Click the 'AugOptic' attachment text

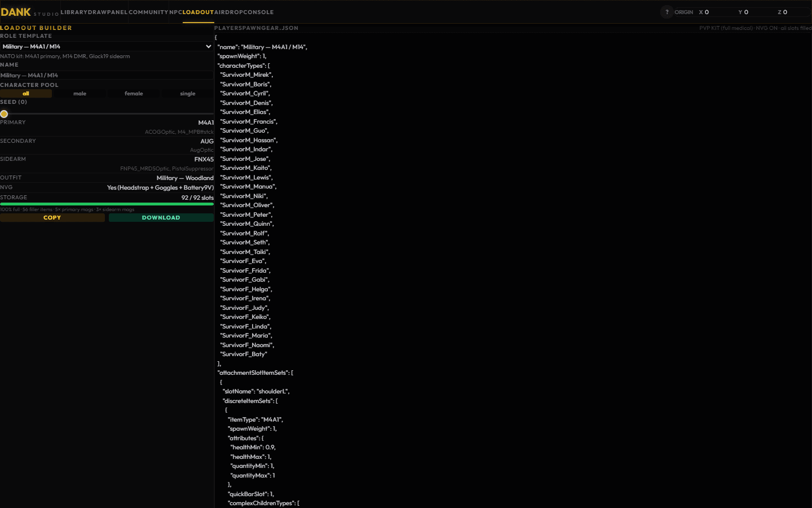point(202,150)
